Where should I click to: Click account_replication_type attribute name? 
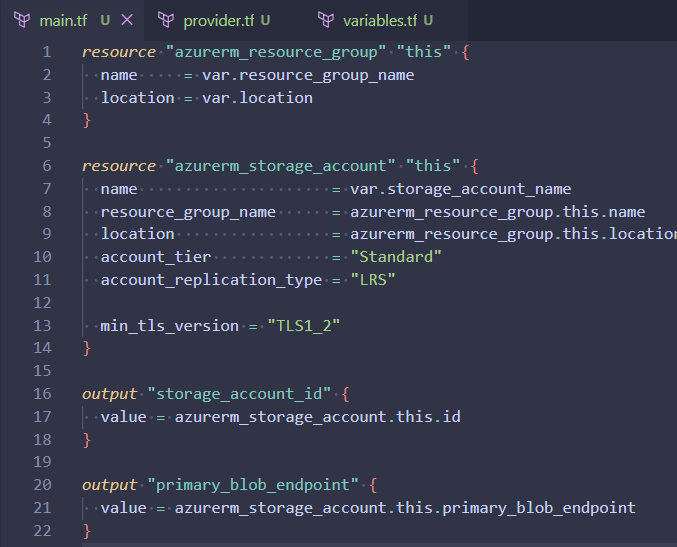[212, 280]
